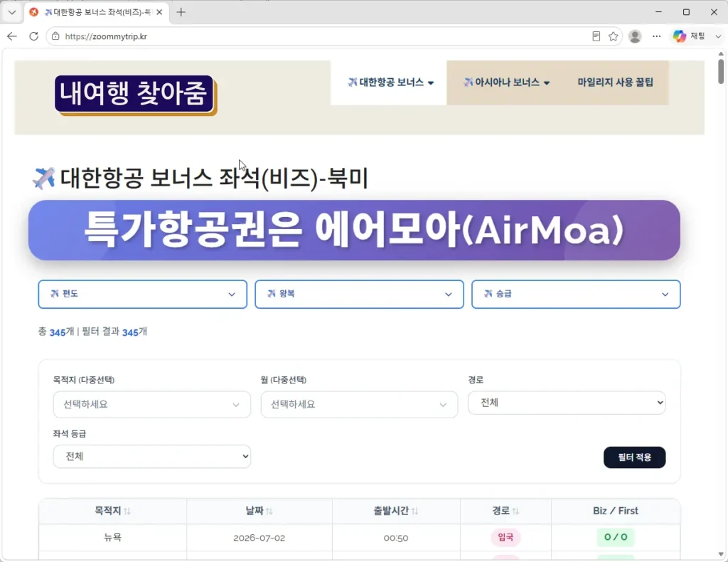Click the 뉴욕 destination cell
Screen dimensions: 728x562
[112, 537]
